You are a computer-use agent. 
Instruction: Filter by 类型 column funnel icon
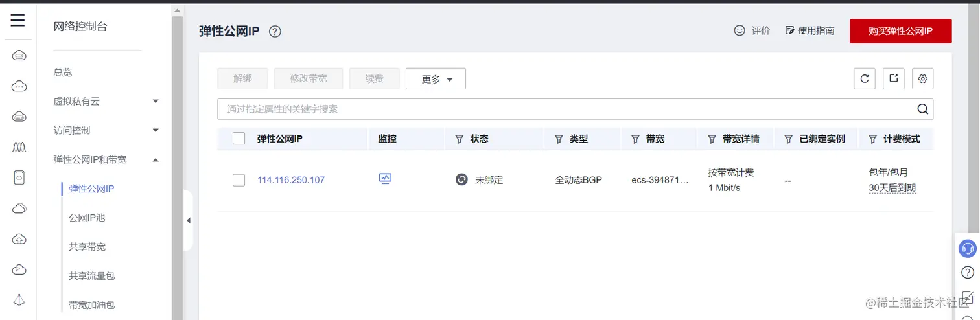pos(559,139)
